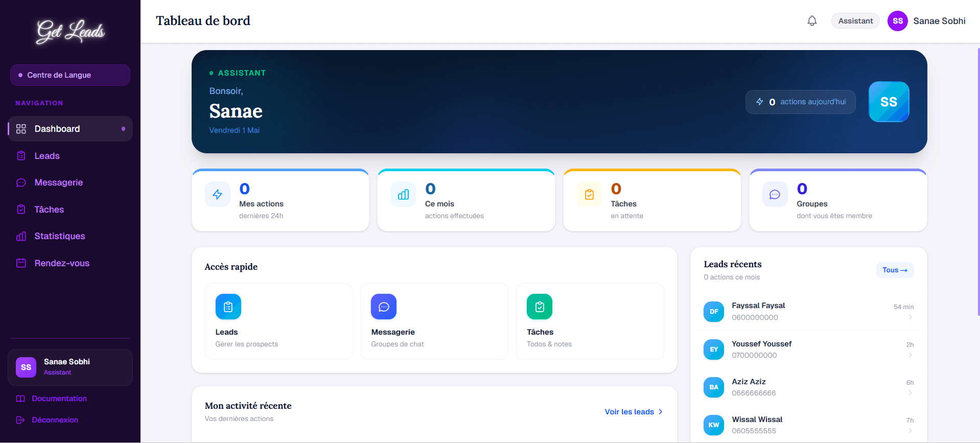Open Leads in navigation menu

pyautogui.click(x=70, y=156)
